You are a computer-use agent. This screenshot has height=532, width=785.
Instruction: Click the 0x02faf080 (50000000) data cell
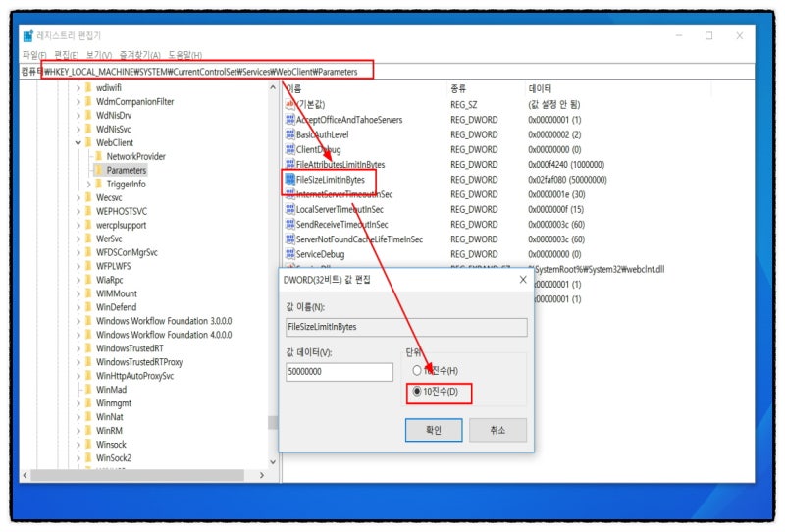pyautogui.click(x=567, y=180)
